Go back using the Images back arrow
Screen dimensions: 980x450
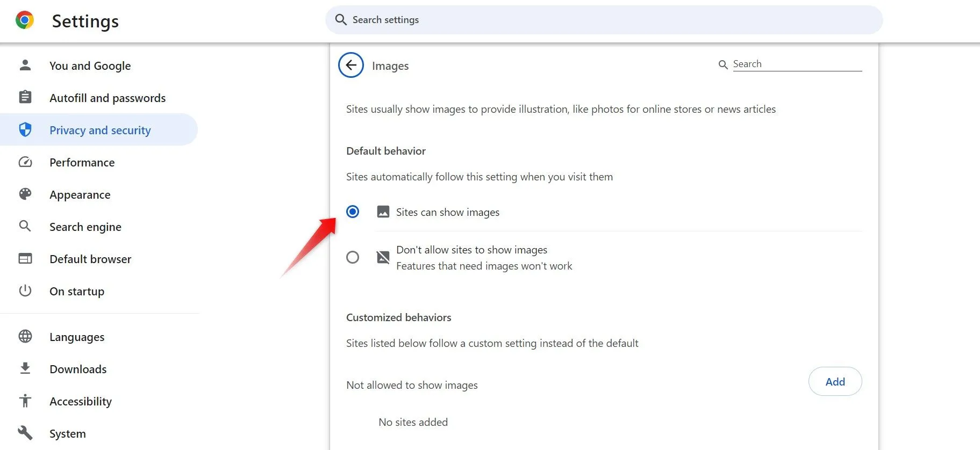[351, 66]
